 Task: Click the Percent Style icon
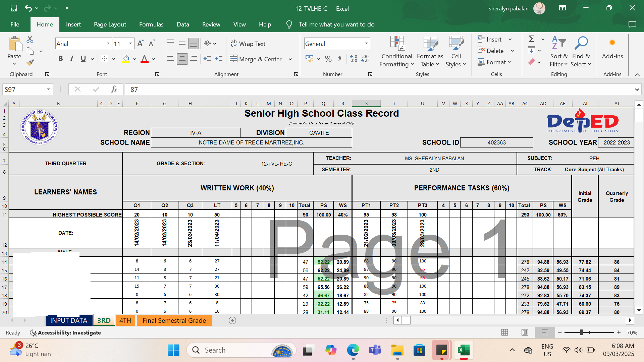pos(328,59)
